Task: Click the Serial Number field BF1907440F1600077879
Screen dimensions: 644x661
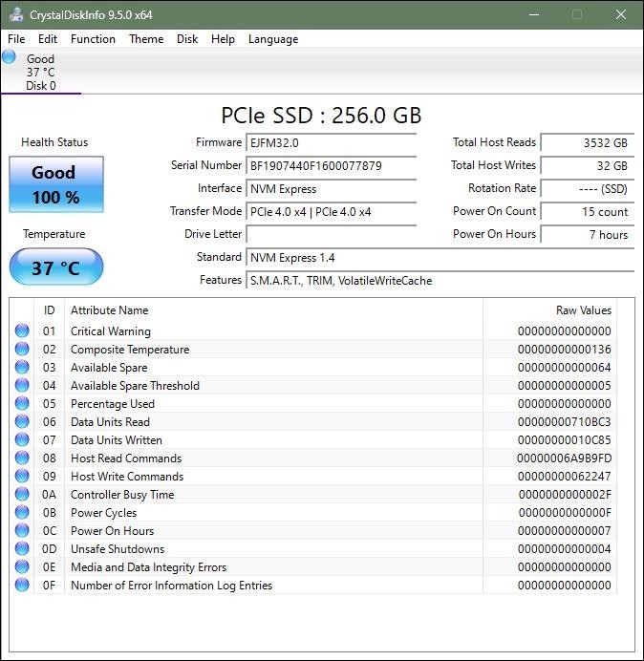Action: tap(331, 165)
